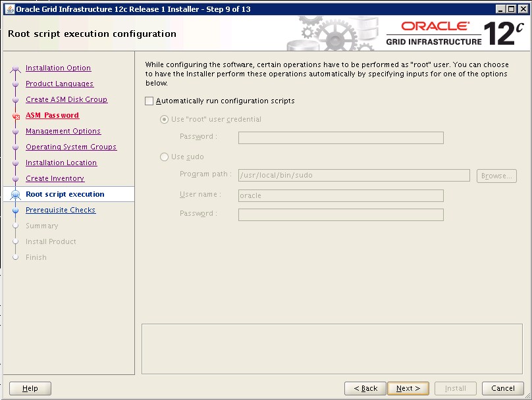This screenshot has height=400, width=532.
Task: Click the root Password input field
Action: [340, 137]
